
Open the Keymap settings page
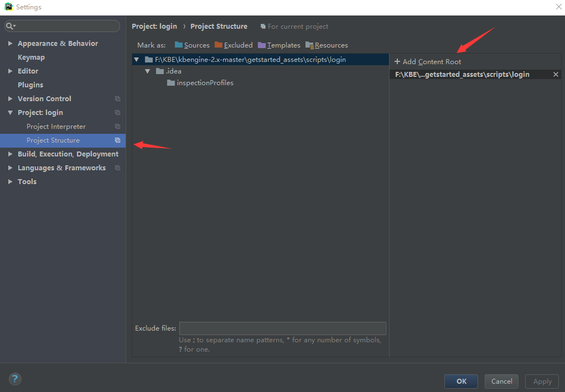pyautogui.click(x=31, y=58)
